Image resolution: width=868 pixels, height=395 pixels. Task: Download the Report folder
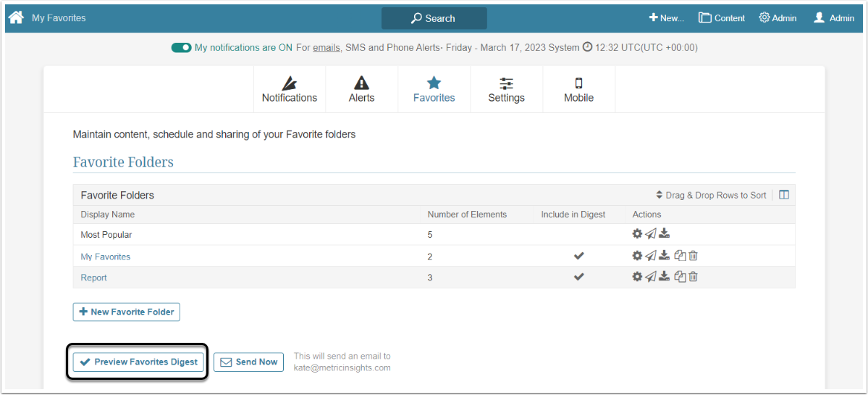click(x=664, y=277)
